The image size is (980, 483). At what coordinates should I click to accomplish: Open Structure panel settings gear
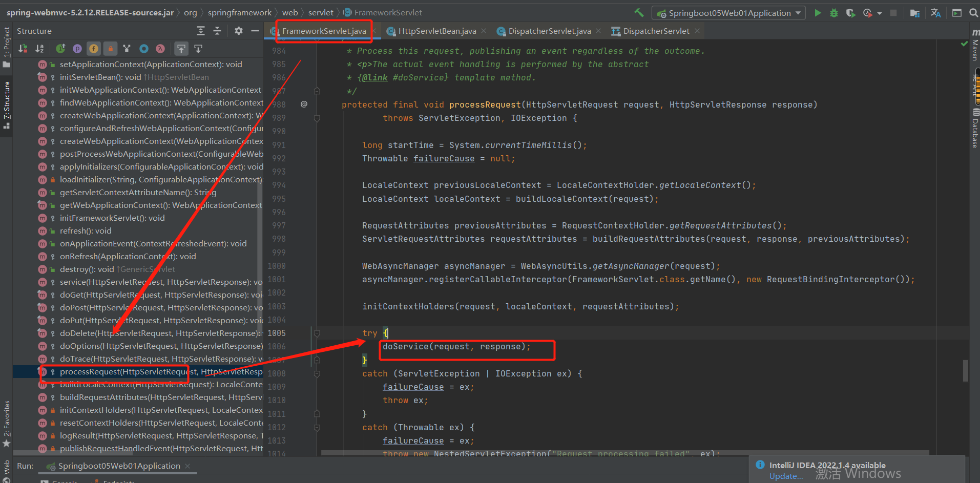click(239, 31)
